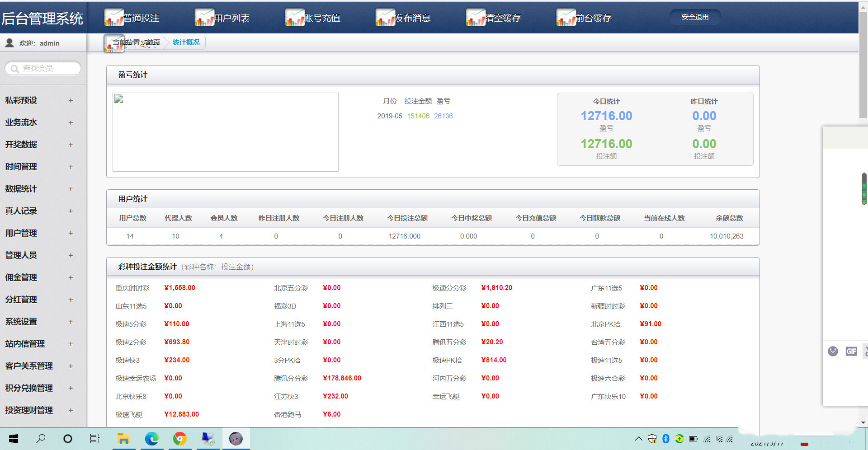Image resolution: width=868 pixels, height=450 pixels.
Task: Open Google Chrome from the taskbar
Action: (180, 438)
